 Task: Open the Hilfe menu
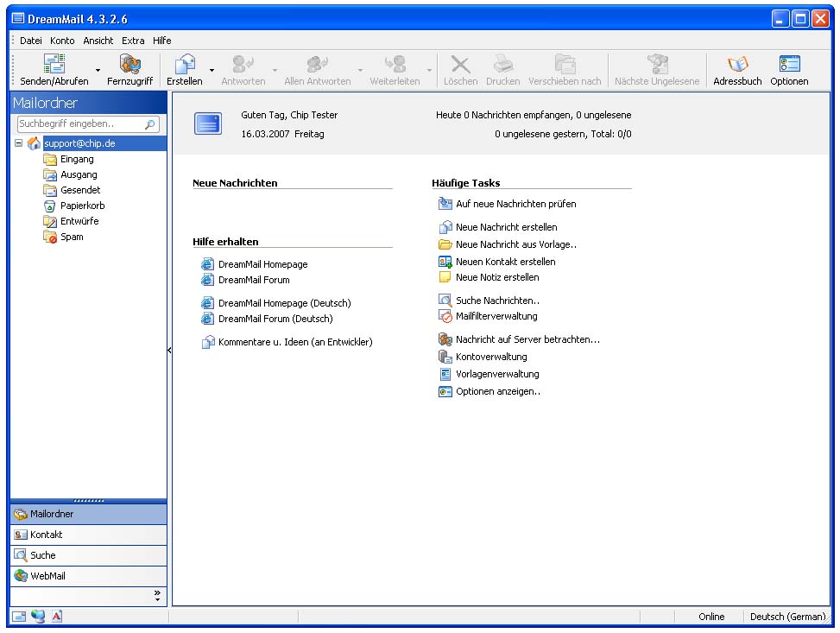(161, 41)
